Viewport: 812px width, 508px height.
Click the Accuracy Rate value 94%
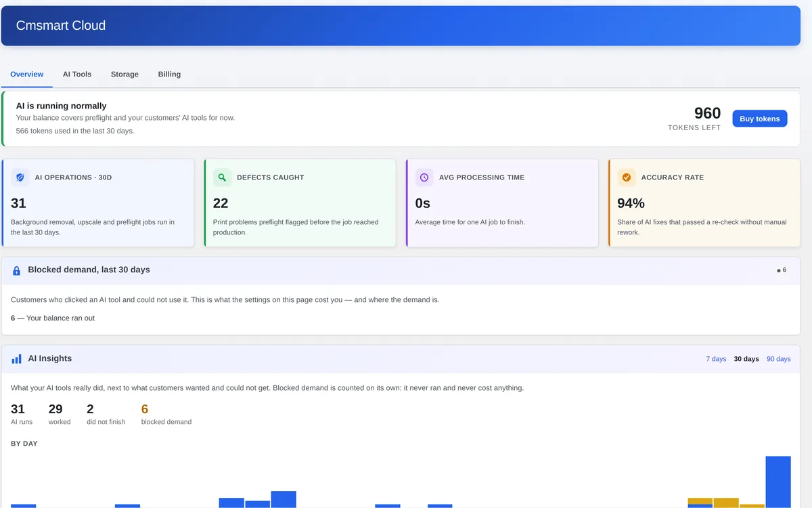tap(631, 203)
